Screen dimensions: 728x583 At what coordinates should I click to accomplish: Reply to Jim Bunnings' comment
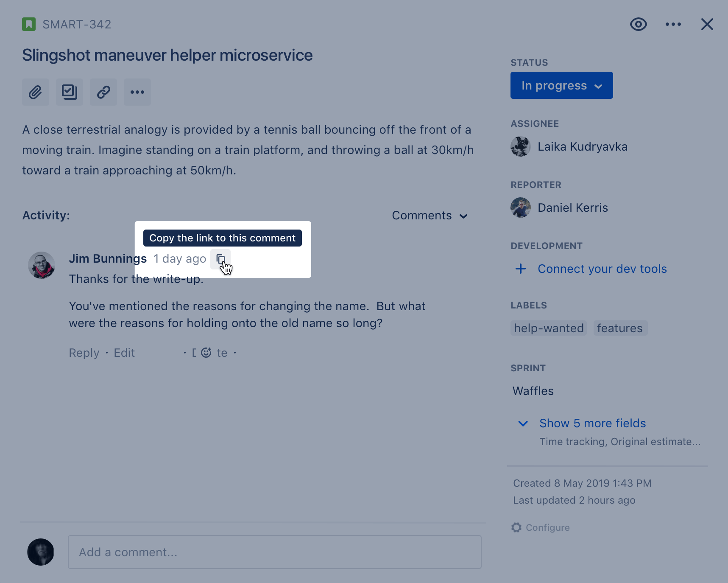84,353
